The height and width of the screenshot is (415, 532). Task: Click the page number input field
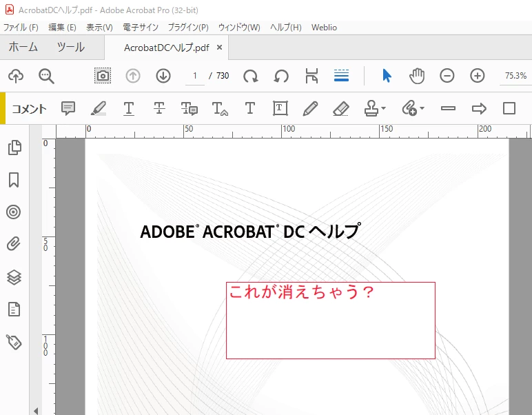(195, 76)
